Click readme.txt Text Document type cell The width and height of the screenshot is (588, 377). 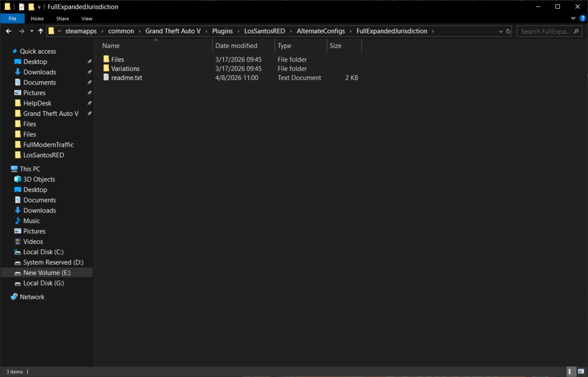tap(299, 78)
